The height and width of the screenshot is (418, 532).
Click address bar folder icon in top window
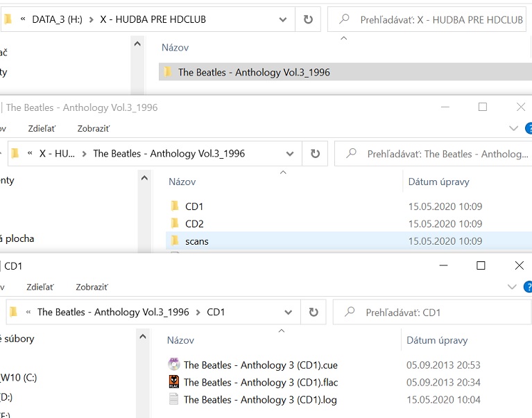coord(8,19)
